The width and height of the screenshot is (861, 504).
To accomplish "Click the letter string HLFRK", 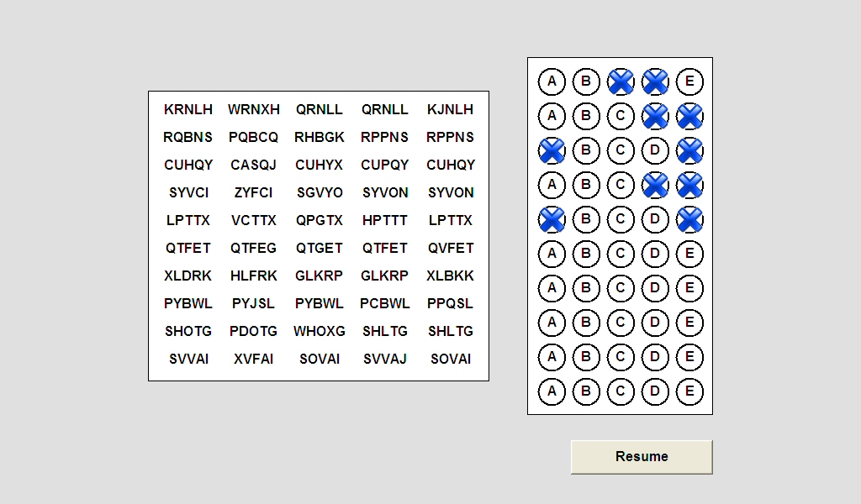I will coord(254,276).
